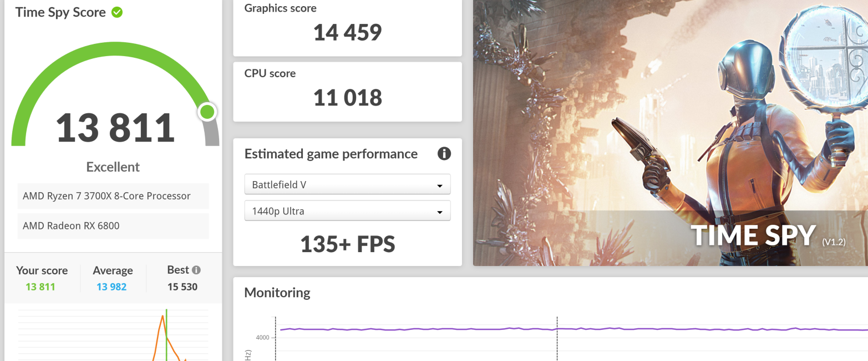Select AMD Radeon RX 6800 row

point(113,226)
